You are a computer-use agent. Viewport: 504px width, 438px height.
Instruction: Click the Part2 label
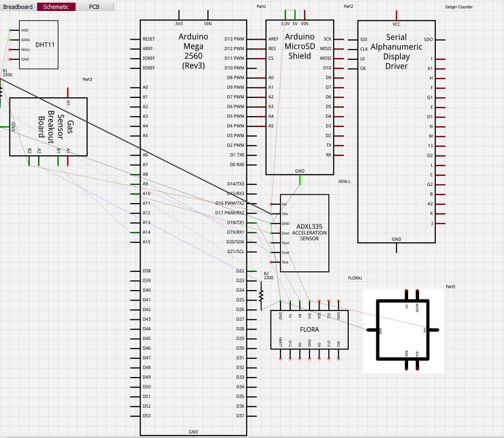point(349,6)
